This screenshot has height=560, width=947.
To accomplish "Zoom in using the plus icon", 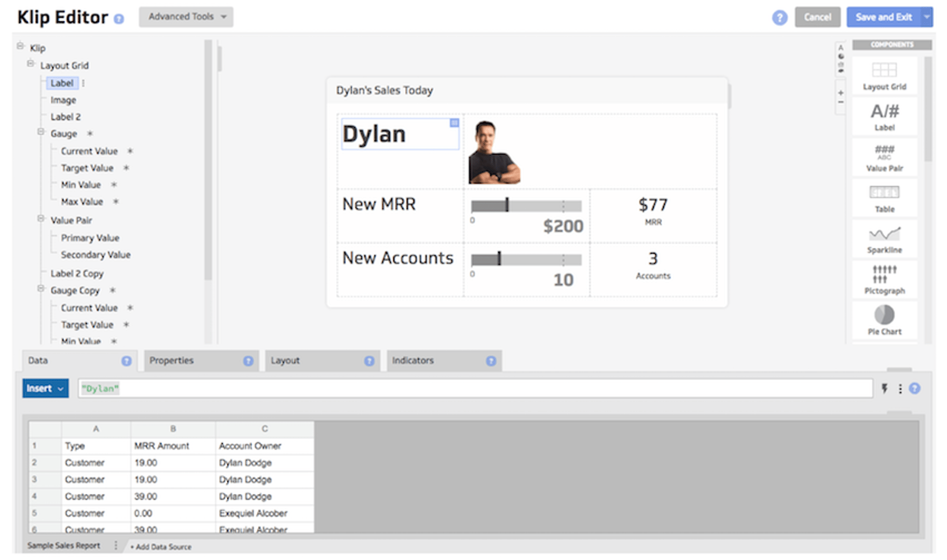I will click(x=841, y=93).
